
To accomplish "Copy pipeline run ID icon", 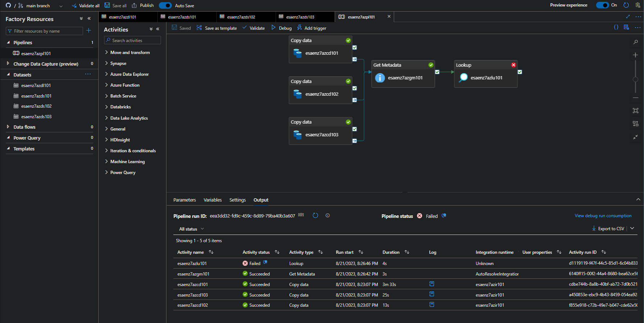I will (301, 215).
